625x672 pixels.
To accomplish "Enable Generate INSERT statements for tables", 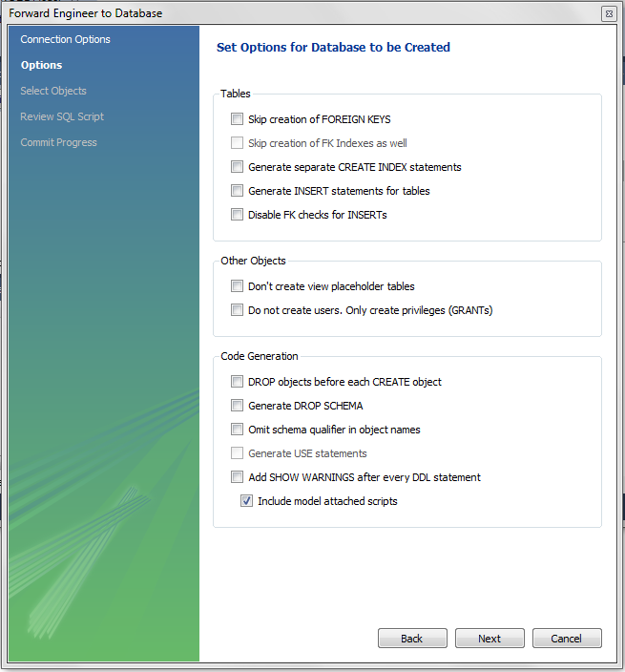I will [238, 191].
